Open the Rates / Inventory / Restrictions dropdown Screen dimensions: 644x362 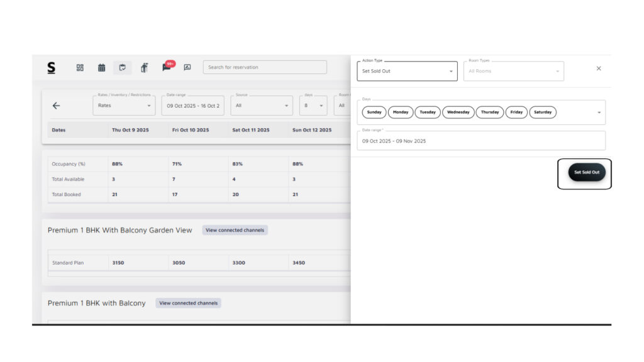pyautogui.click(x=124, y=106)
